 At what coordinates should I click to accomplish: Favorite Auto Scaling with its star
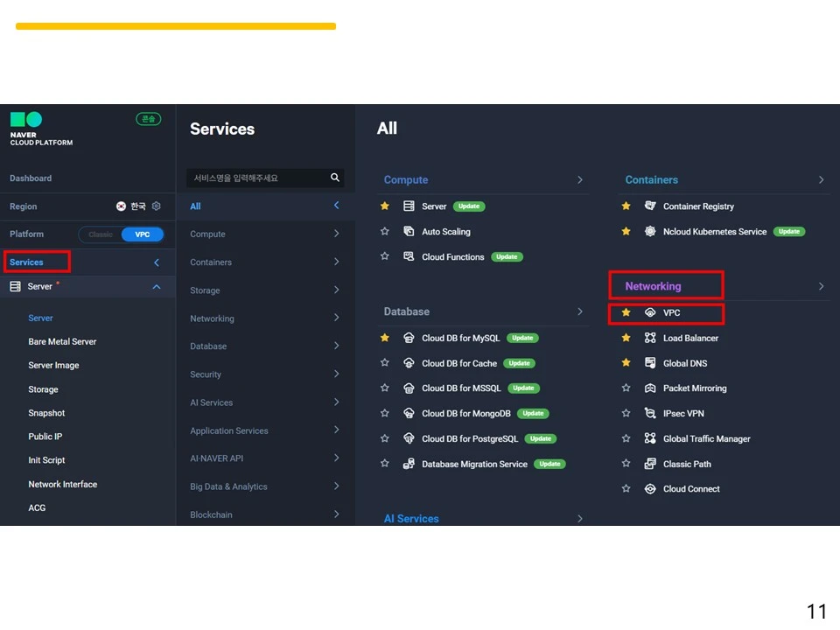point(385,231)
